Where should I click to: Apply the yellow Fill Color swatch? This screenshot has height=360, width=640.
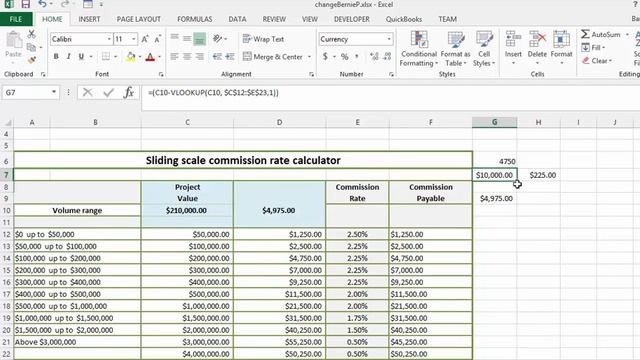pos(131,57)
